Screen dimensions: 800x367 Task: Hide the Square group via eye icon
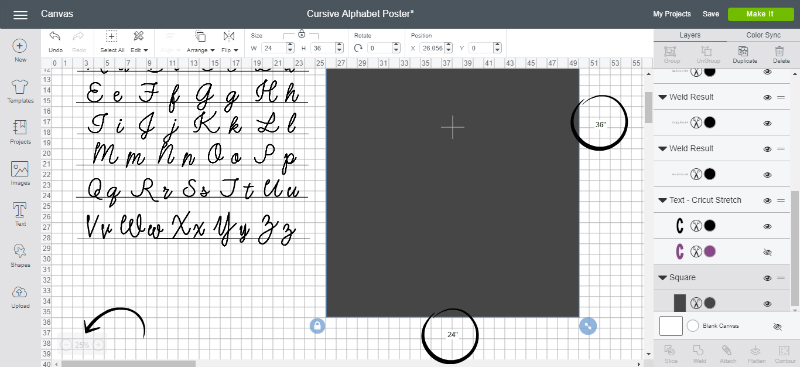click(767, 278)
